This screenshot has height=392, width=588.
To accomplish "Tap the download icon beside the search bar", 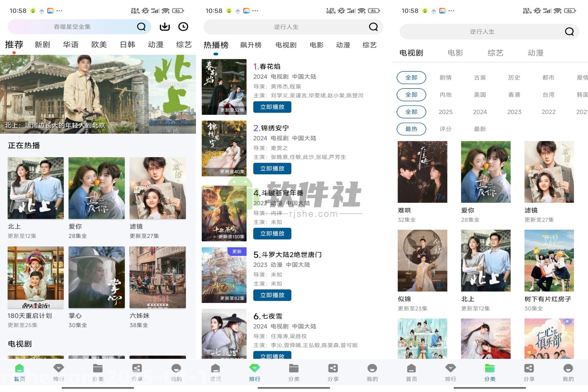I will click(164, 27).
